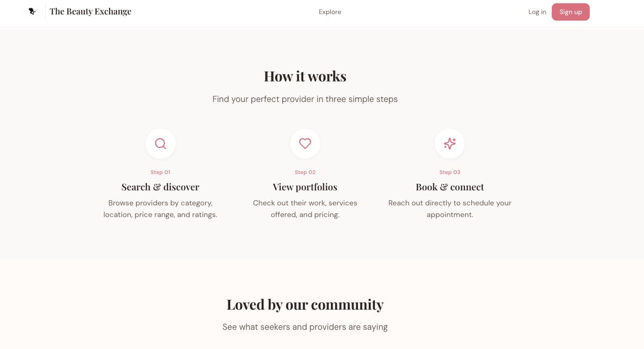644x349 pixels.
Task: Click the 'Search & discover' heading
Action: (x=161, y=187)
